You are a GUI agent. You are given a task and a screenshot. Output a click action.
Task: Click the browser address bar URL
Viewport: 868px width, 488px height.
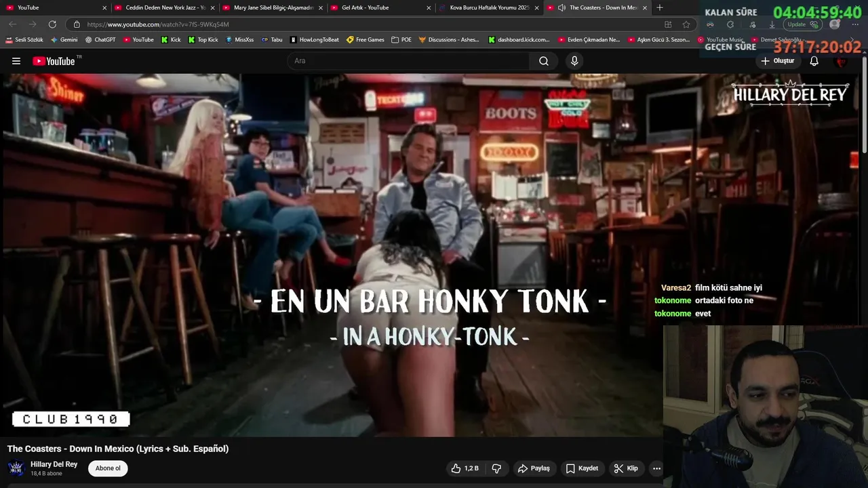tap(158, 24)
